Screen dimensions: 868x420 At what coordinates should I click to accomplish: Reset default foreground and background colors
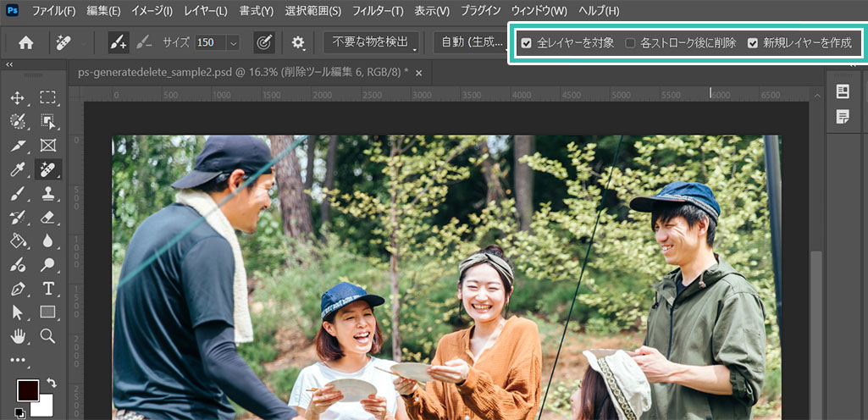tap(20, 413)
